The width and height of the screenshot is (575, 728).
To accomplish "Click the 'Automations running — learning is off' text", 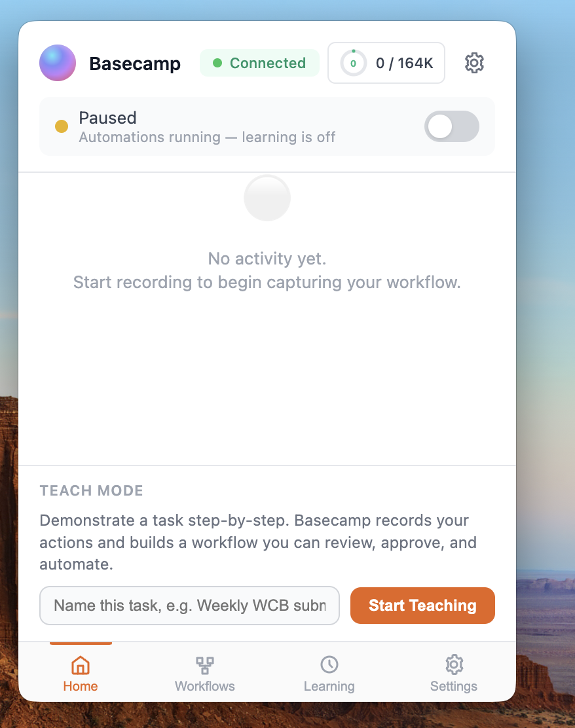I will [x=207, y=137].
